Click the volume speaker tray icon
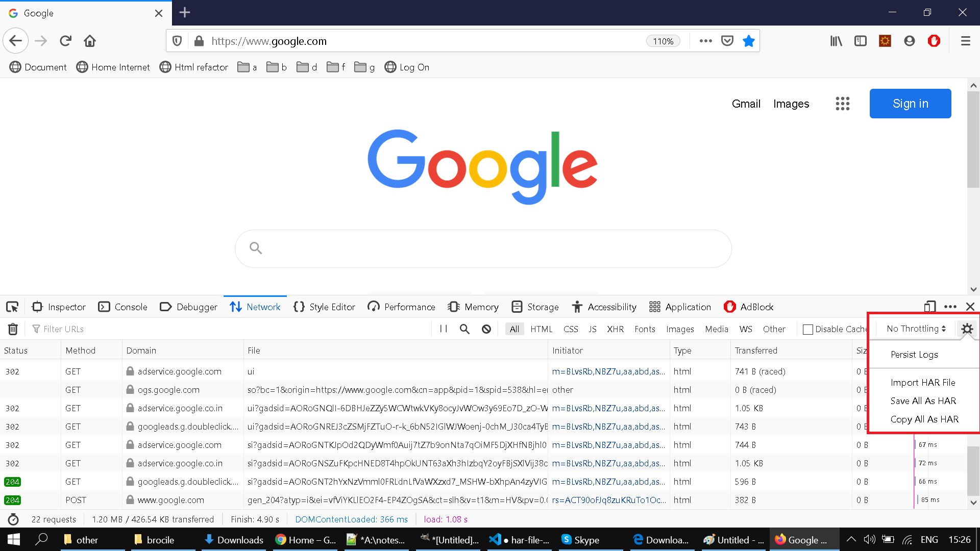 tap(869, 539)
